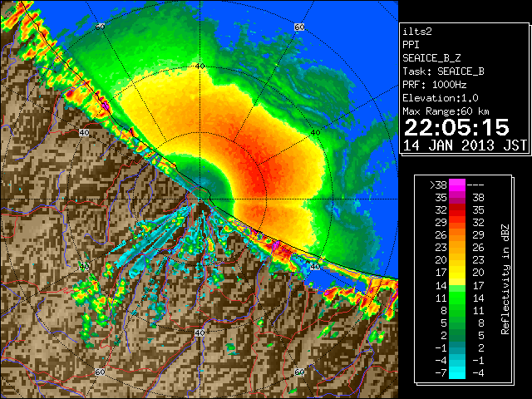This screenshot has width=532, height=399.
Task: Click the "40" range label south of center
Action: click(x=199, y=332)
